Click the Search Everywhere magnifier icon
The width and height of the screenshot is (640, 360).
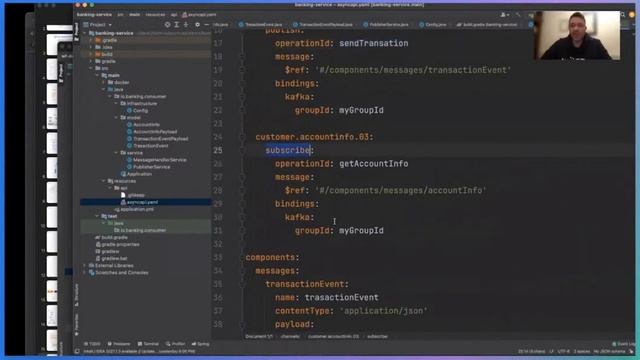623,15
